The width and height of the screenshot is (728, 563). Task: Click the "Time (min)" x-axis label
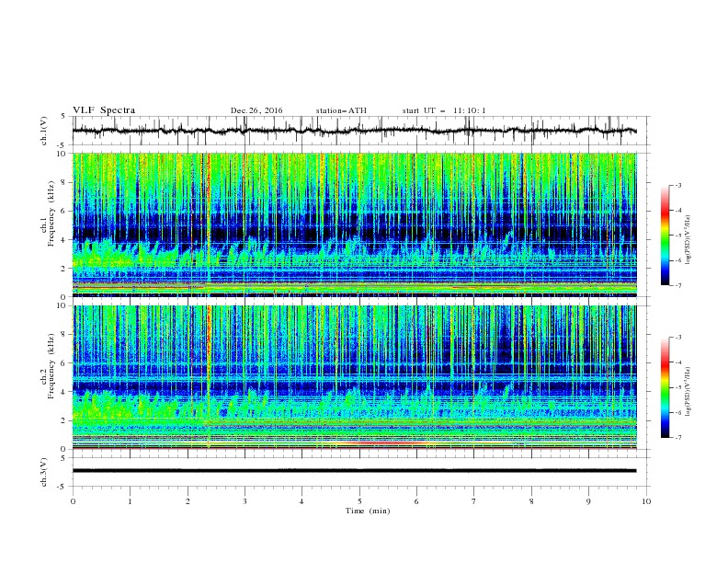pyautogui.click(x=368, y=511)
